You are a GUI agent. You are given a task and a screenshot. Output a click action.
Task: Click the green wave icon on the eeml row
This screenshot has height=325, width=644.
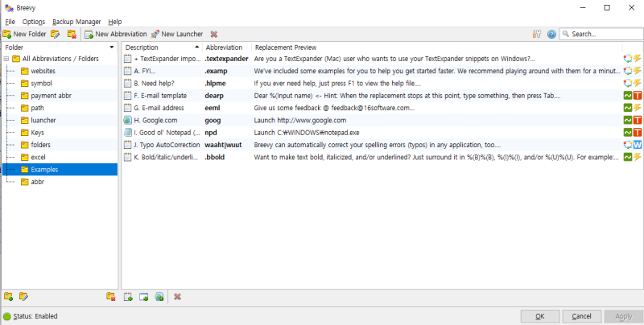pyautogui.click(x=628, y=108)
